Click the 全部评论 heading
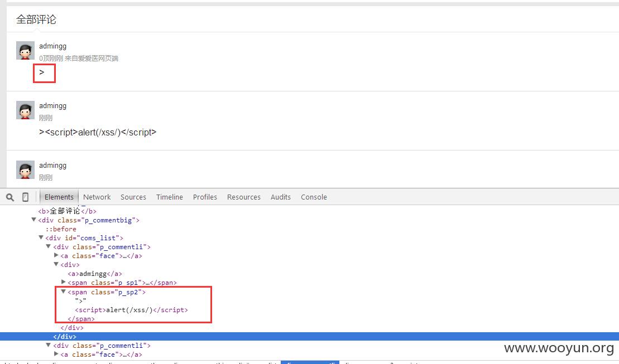The width and height of the screenshot is (619, 364). 36,20
